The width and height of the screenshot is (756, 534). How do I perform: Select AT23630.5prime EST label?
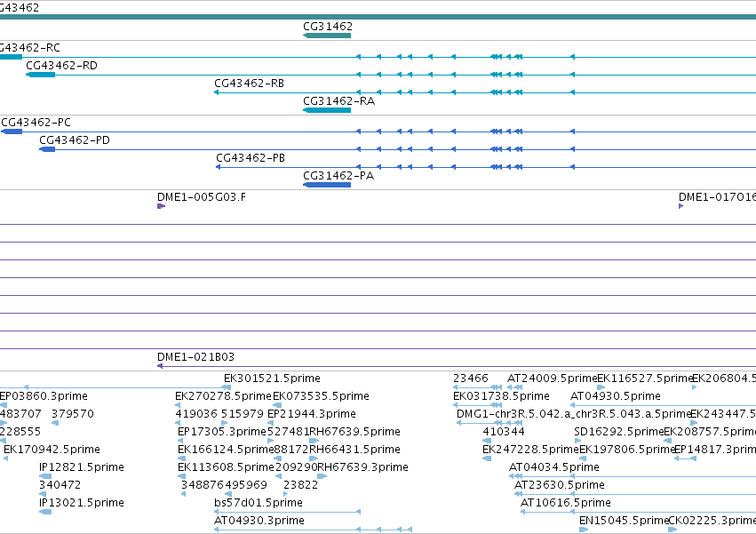(x=560, y=486)
